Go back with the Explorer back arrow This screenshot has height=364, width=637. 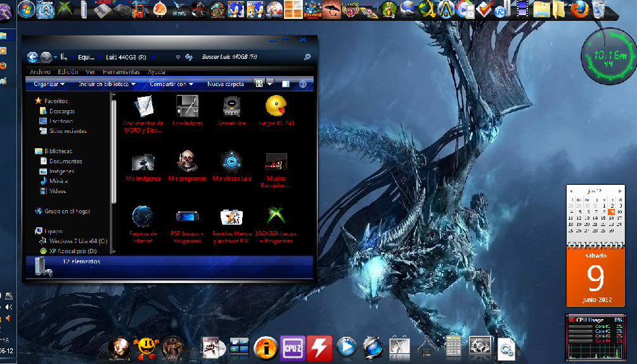(32, 57)
